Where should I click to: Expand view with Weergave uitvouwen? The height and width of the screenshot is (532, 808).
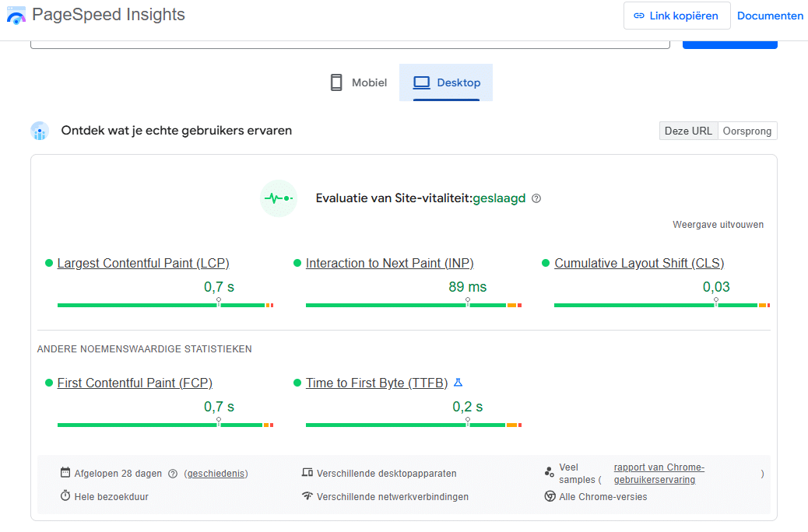[x=718, y=225]
